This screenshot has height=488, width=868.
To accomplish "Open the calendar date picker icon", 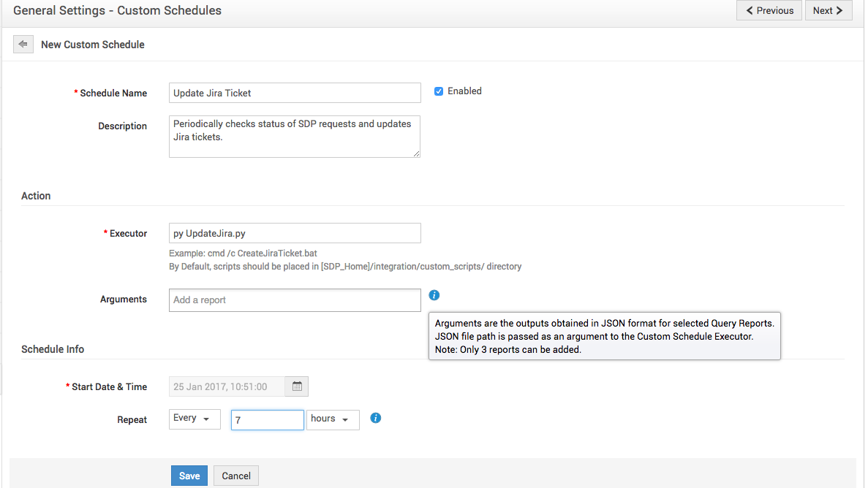I will point(298,386).
